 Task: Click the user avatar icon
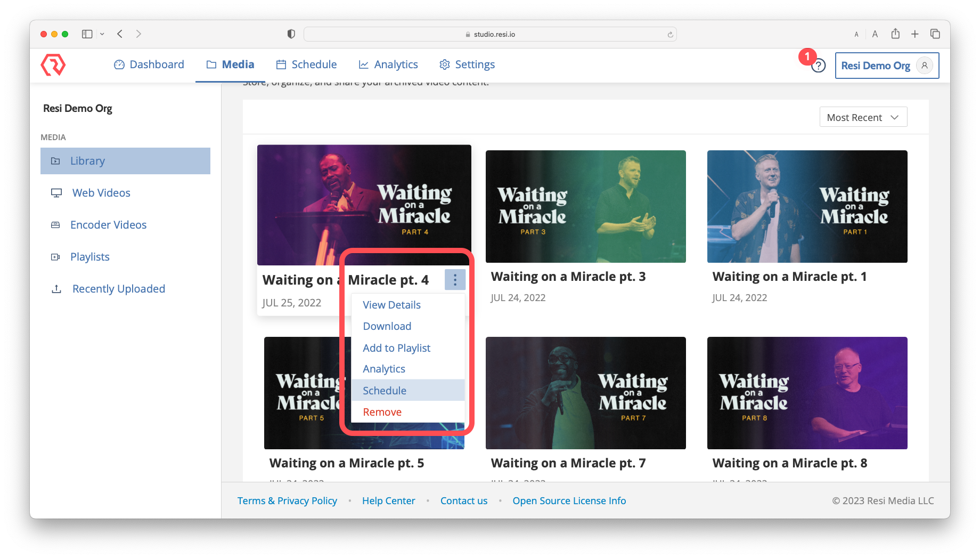click(925, 66)
